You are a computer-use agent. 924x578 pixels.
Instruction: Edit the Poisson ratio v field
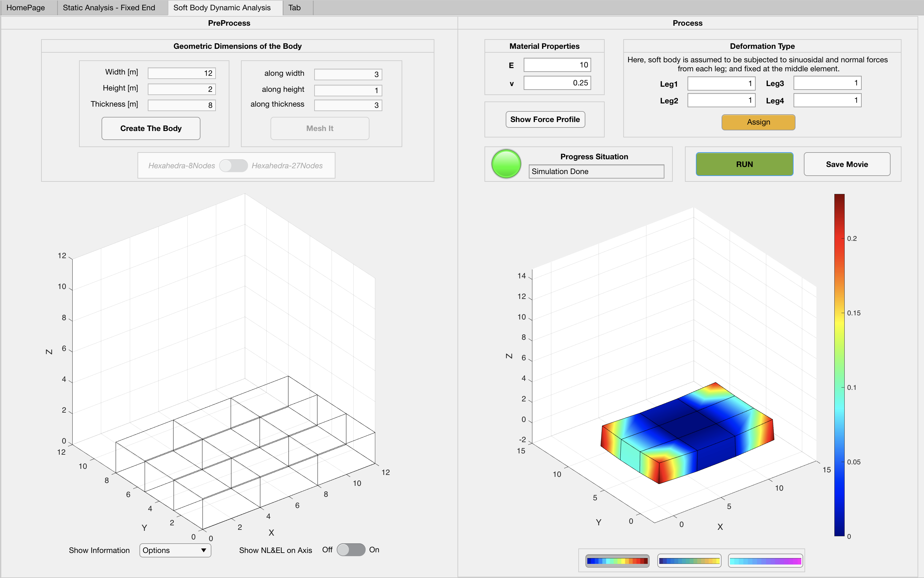click(x=556, y=83)
